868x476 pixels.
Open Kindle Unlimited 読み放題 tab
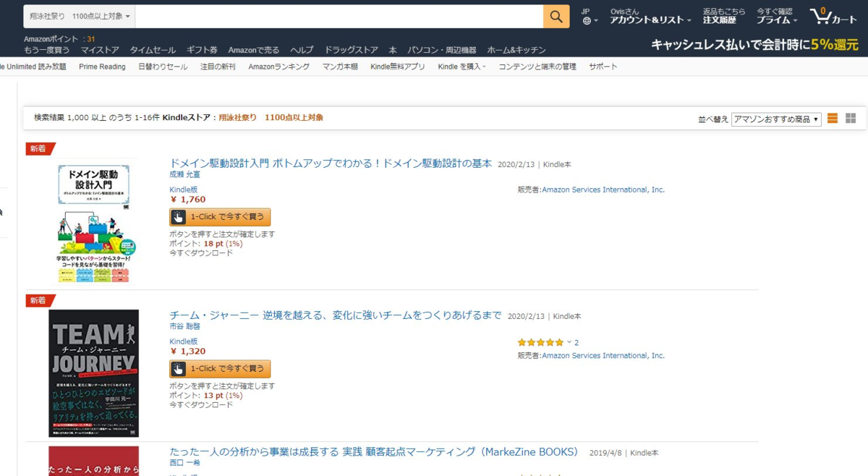pos(33,67)
